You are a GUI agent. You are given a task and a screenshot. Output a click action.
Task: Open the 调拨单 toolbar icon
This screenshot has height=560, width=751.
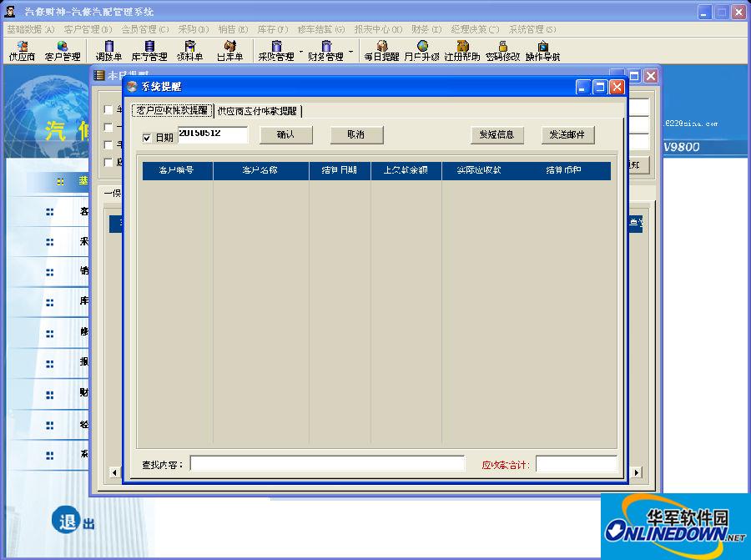click(108, 51)
